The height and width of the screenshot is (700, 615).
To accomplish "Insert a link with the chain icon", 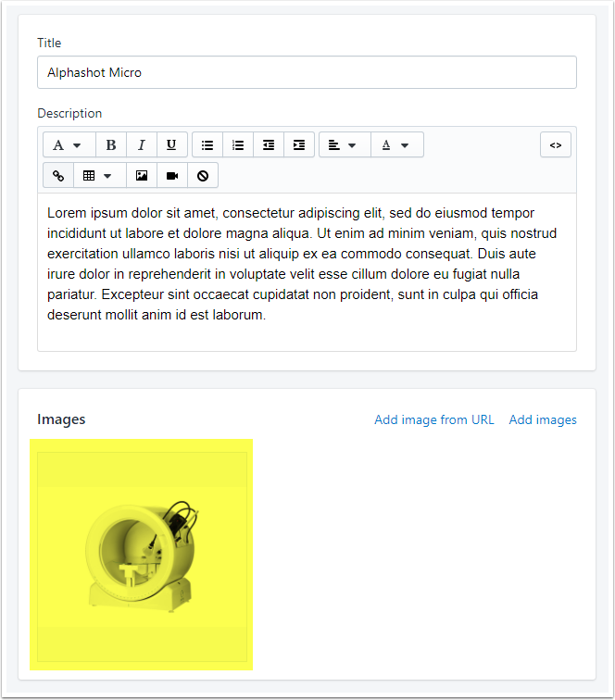I will click(x=58, y=175).
